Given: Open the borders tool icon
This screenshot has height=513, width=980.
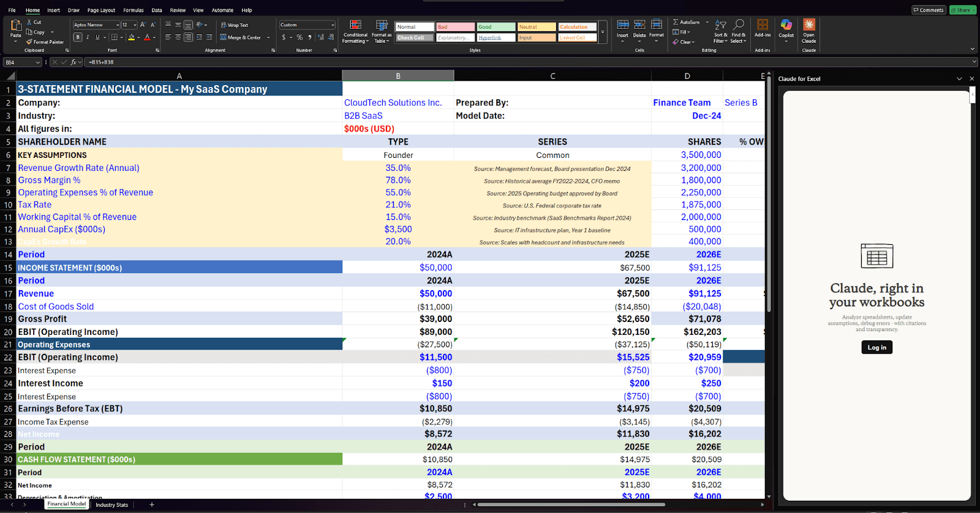Looking at the screenshot, I should pyautogui.click(x=115, y=37).
